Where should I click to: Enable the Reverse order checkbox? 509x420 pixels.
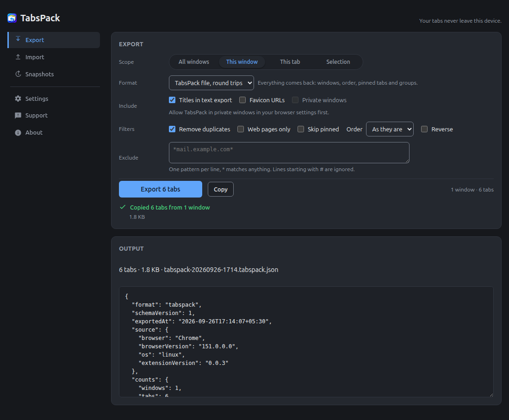(x=424, y=129)
